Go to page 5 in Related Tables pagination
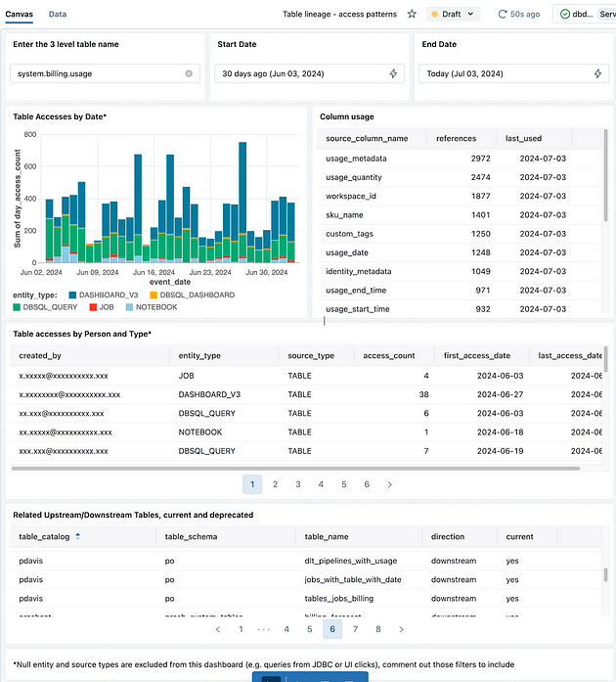 (x=310, y=629)
